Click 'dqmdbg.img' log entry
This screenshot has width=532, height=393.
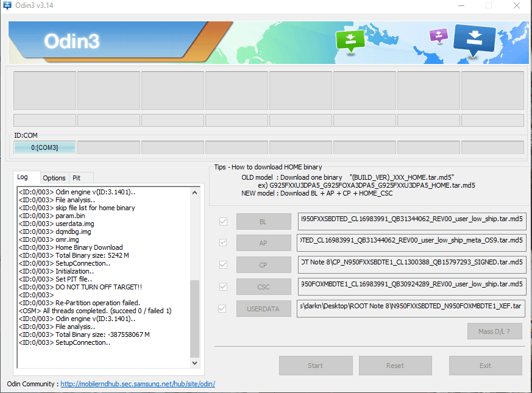(55, 232)
